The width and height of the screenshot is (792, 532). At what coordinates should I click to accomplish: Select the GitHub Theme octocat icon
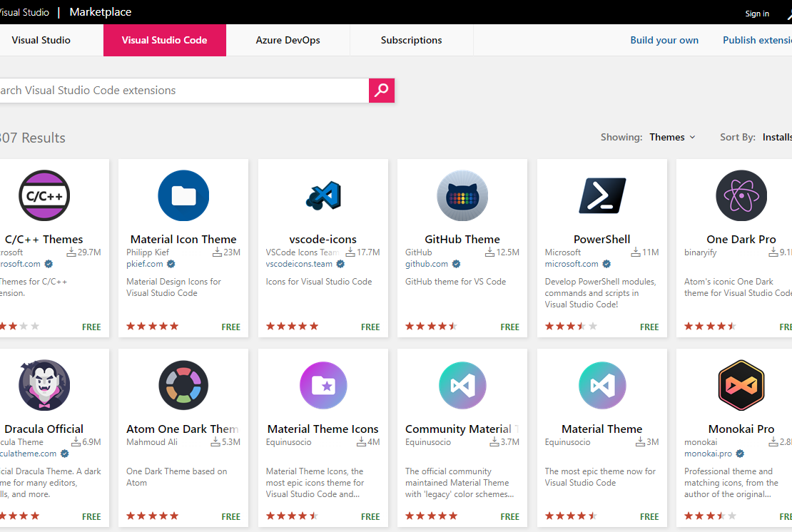click(462, 196)
